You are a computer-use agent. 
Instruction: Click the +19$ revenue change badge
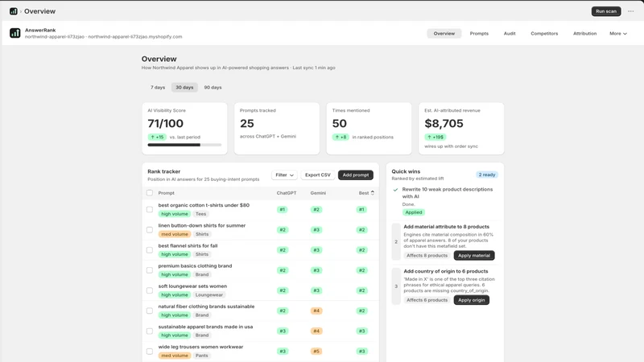[435, 137]
